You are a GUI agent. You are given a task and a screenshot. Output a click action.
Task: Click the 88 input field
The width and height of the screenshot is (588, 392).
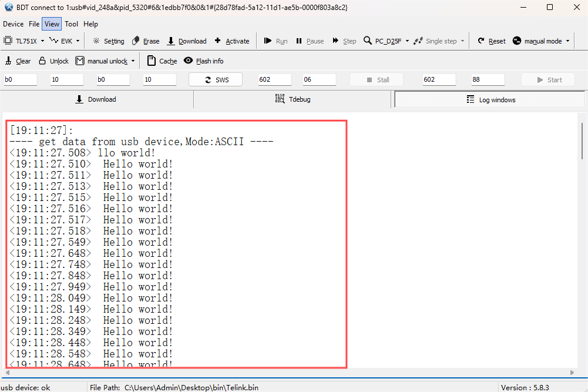point(488,79)
